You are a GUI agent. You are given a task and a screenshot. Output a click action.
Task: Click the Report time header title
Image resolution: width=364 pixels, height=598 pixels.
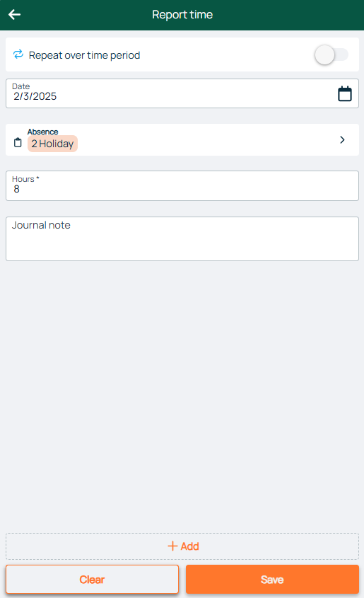(x=182, y=14)
